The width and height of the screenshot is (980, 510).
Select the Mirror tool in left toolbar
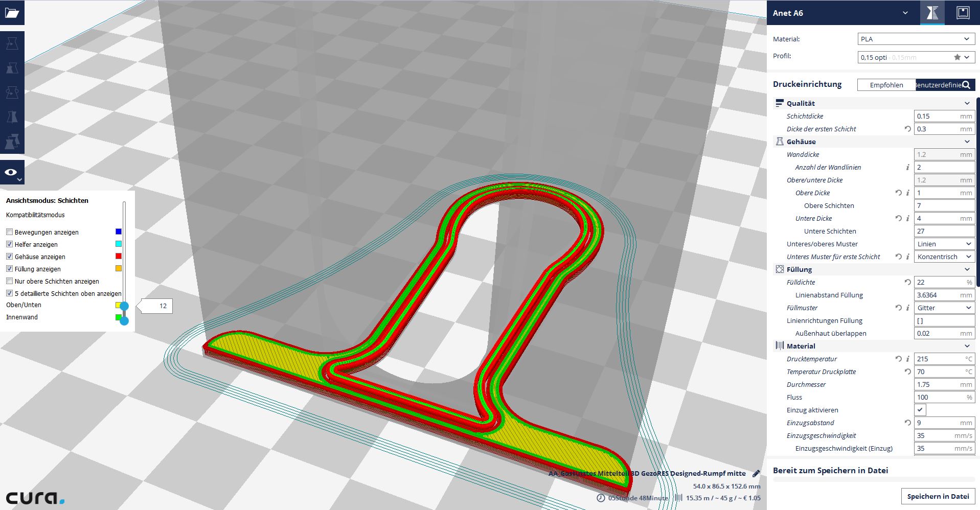click(x=12, y=117)
